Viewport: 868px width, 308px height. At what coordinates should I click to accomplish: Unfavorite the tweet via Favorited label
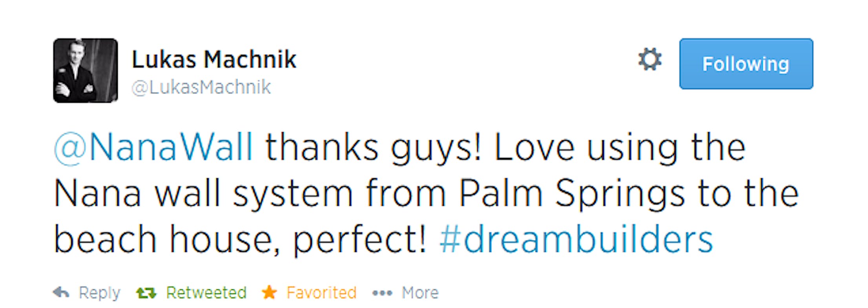[x=321, y=293]
